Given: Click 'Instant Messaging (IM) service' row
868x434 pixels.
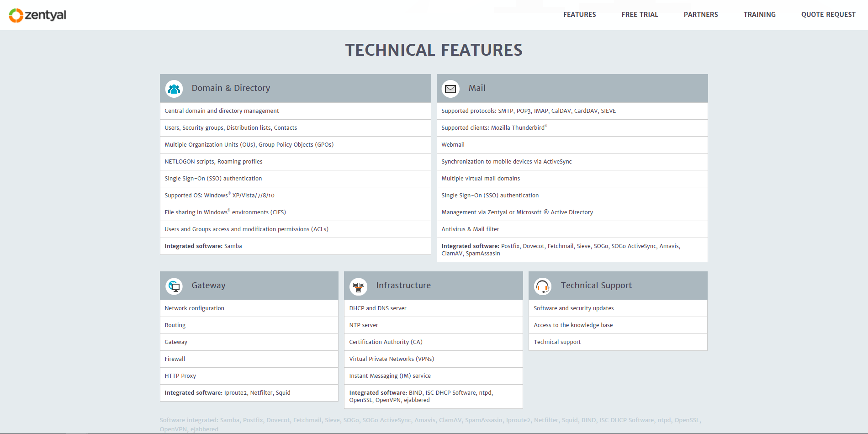Looking at the screenshot, I should coord(434,376).
